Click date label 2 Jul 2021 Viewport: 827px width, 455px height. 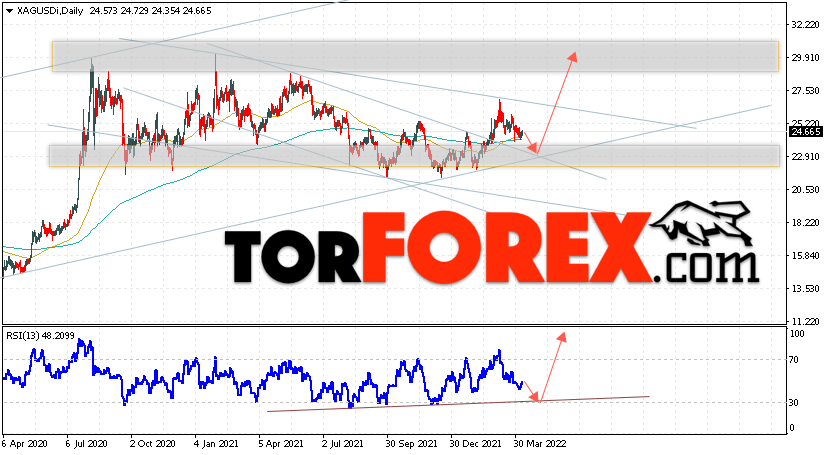342,444
